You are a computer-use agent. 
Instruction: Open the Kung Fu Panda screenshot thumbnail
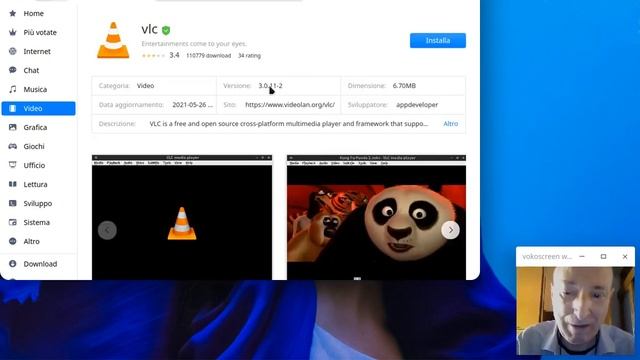pos(376,218)
